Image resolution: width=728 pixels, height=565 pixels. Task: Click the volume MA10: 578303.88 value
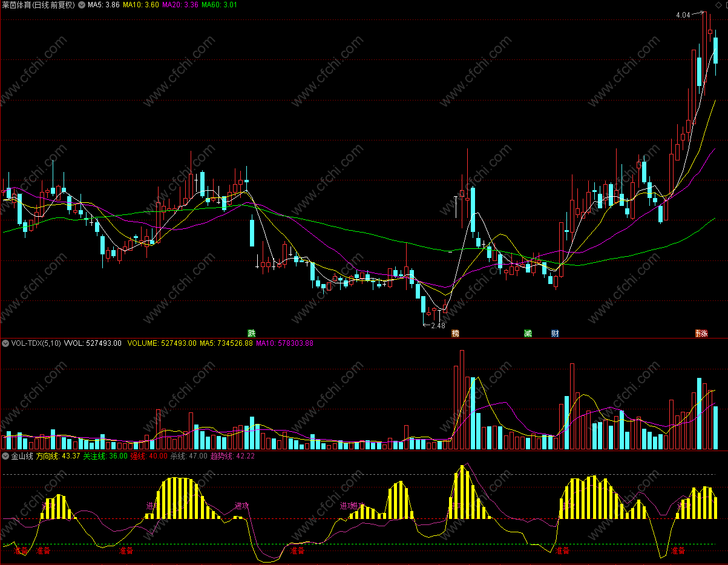(284, 343)
